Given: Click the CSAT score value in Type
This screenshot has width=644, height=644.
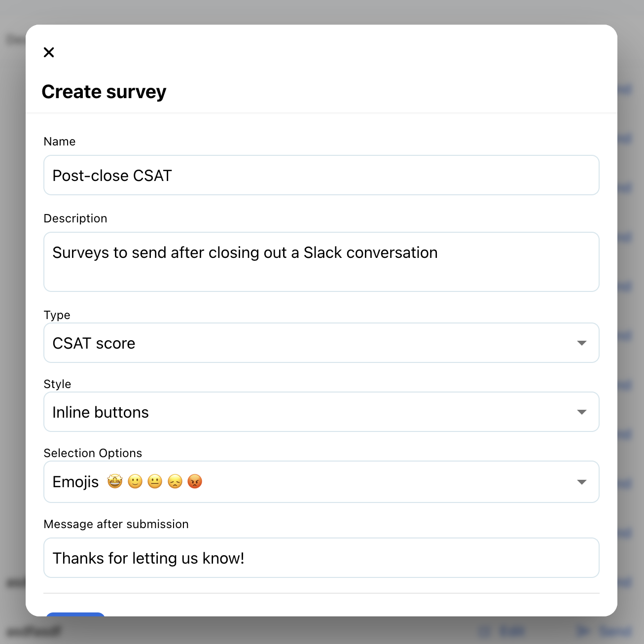Looking at the screenshot, I should tap(94, 343).
